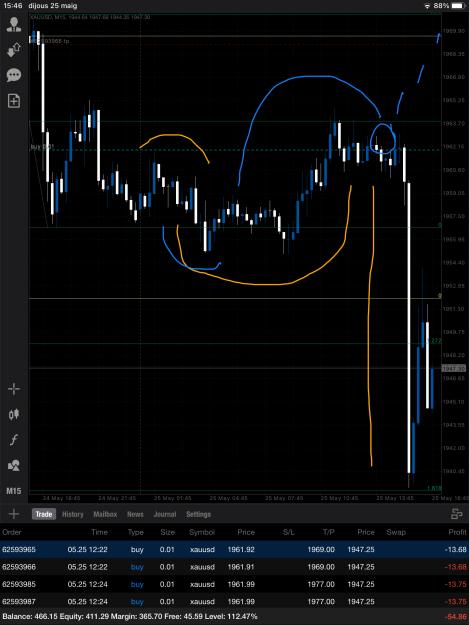Sort by the Swap column header

coord(396,532)
